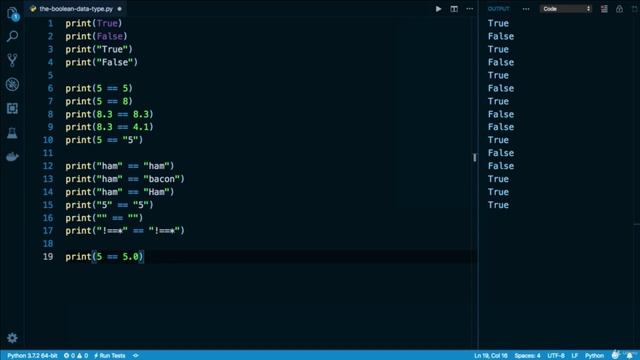The height and width of the screenshot is (360, 640).
Task: Click code line print("!==*" == "!==*")
Action: click(125, 231)
